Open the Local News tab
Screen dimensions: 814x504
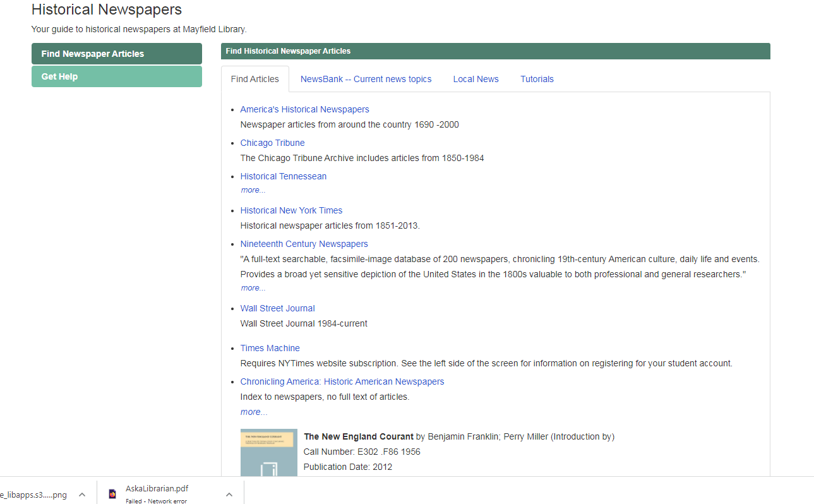click(x=476, y=79)
